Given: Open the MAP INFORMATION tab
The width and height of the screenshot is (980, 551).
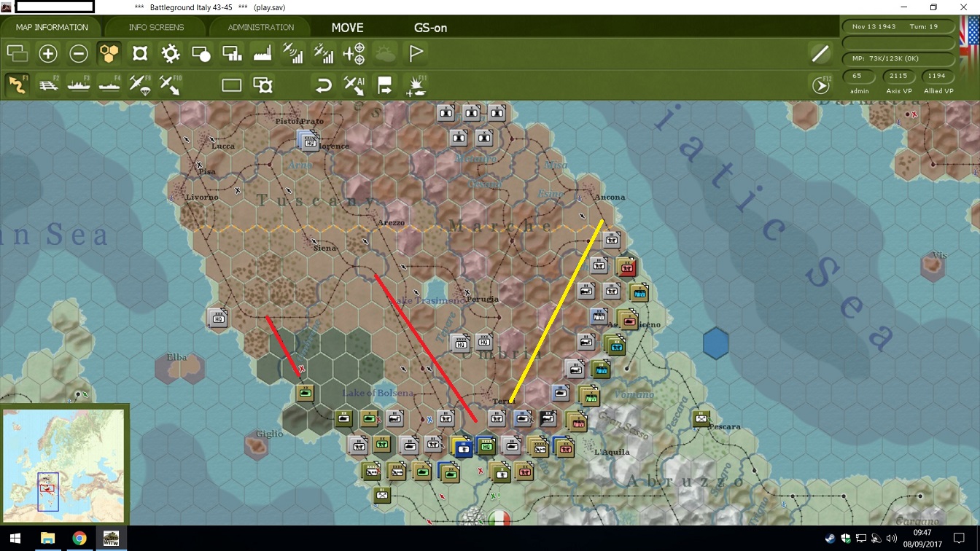Looking at the screenshot, I should (52, 27).
